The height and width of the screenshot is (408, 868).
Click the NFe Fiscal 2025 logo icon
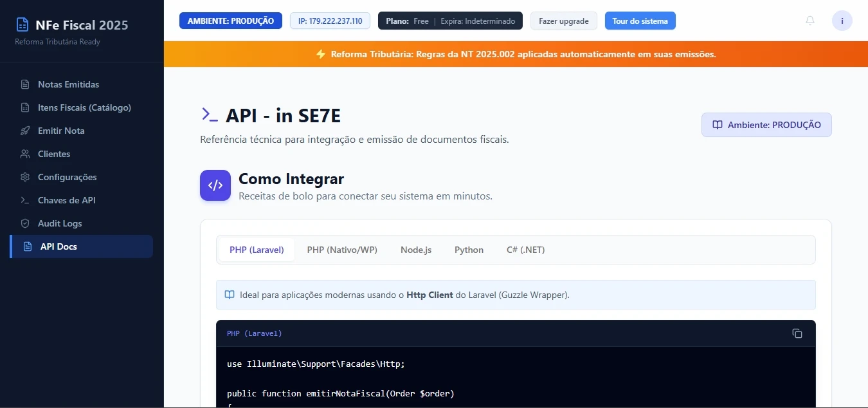(23, 25)
